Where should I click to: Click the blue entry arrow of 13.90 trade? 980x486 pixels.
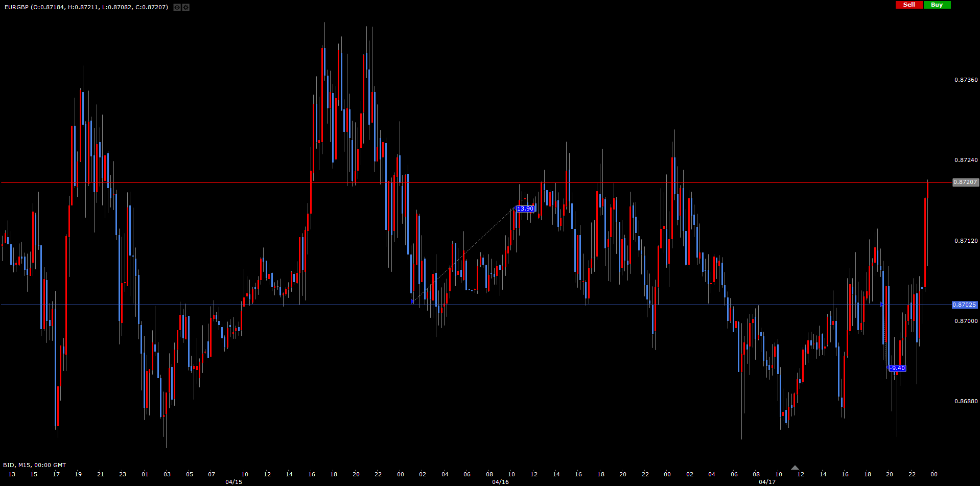pos(412,302)
